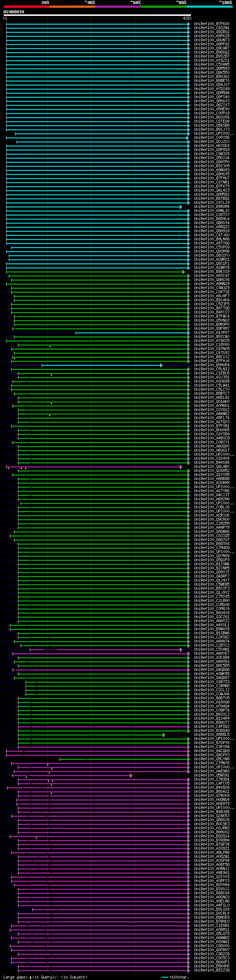This screenshot has width=236, height=980.
Task: Click hit label UniRef100_C9W329
Action: tap(212, 288)
